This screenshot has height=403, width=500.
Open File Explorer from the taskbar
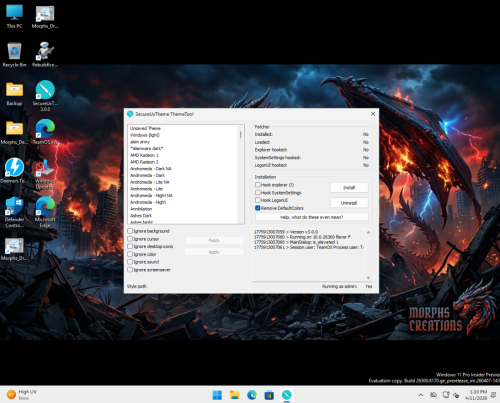pyautogui.click(x=235, y=395)
